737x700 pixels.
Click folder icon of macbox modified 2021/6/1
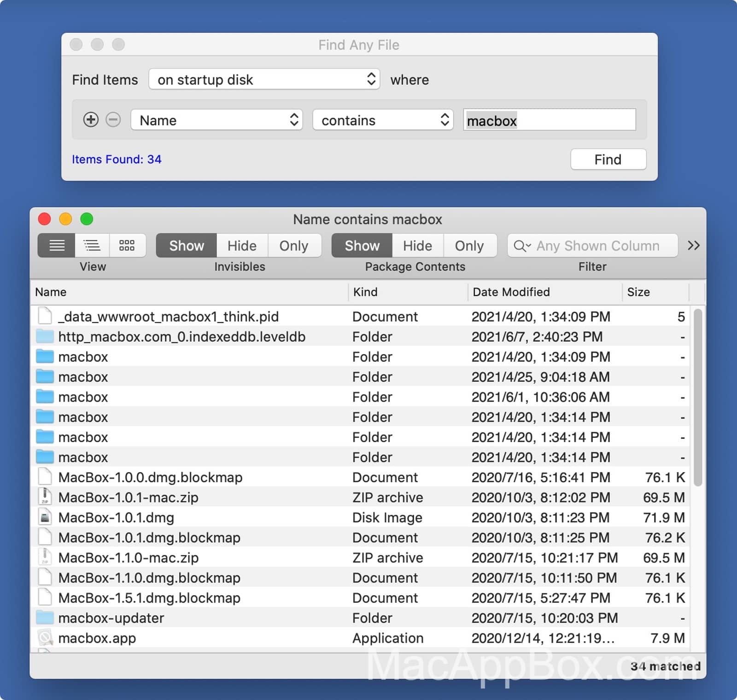coord(45,397)
